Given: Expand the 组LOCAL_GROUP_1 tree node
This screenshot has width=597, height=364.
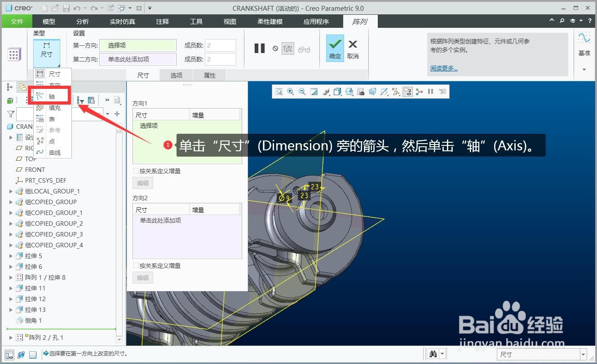Looking at the screenshot, I should (11, 191).
